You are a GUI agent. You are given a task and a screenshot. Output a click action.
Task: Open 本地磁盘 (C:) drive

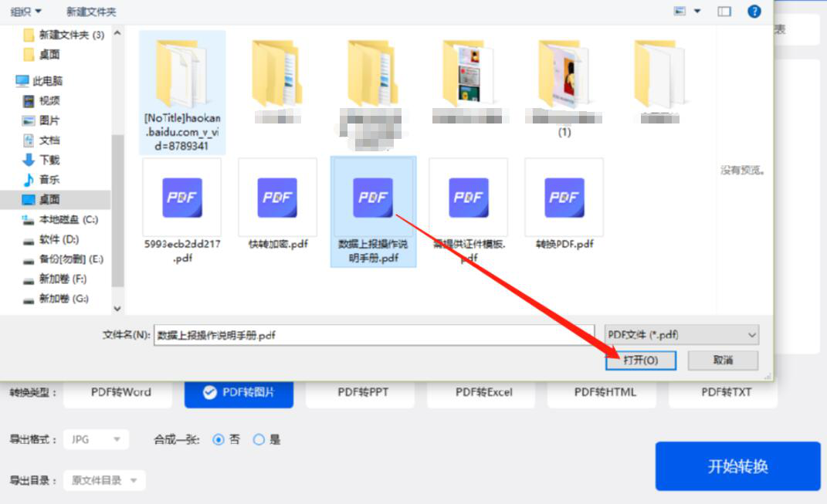click(x=60, y=219)
